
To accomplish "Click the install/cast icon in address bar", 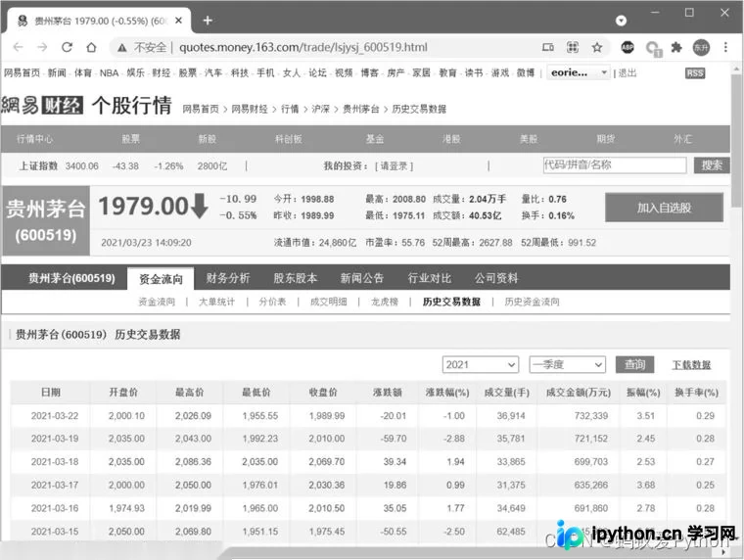I will (548, 47).
